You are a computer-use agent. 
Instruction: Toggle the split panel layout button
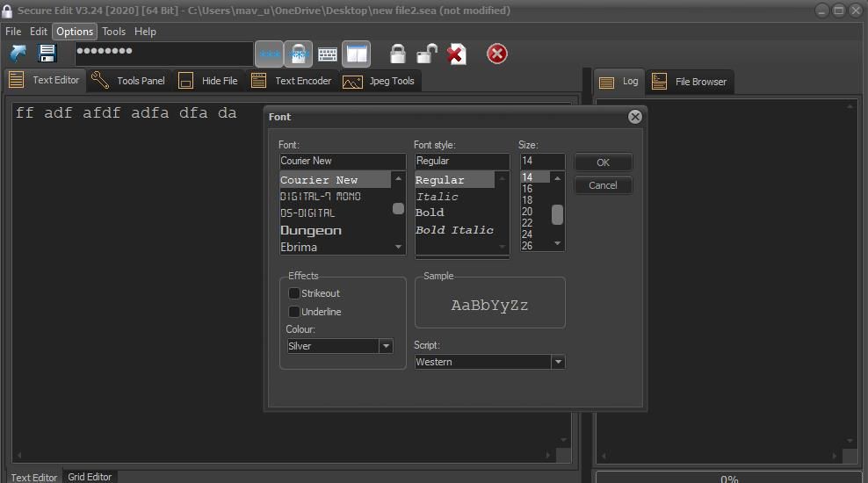[357, 54]
